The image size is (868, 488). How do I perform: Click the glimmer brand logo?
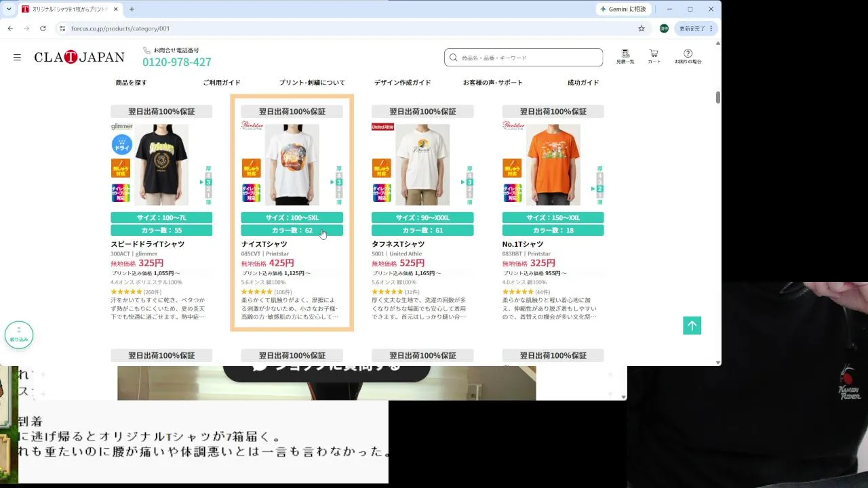pos(122,127)
